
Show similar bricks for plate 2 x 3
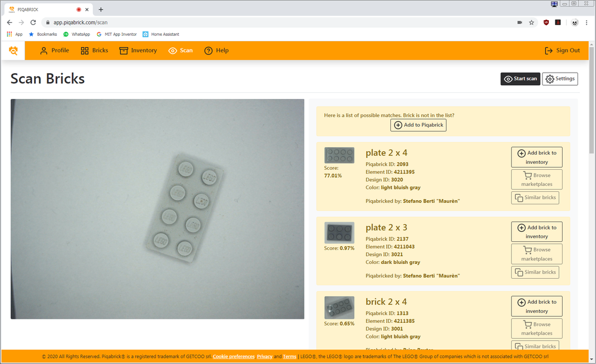tap(535, 272)
